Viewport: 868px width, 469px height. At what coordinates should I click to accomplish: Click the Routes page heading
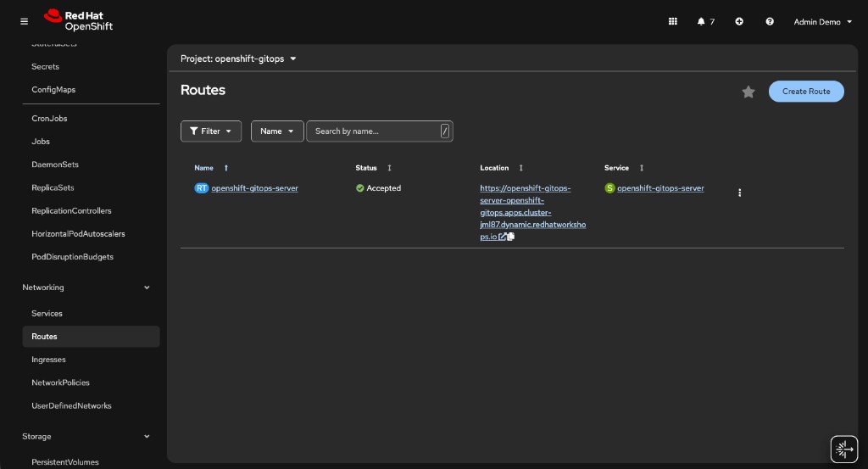tap(203, 90)
